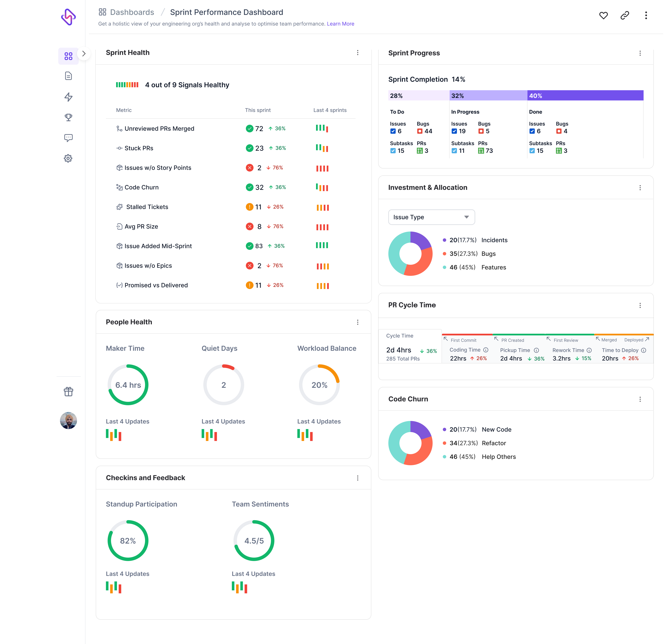Image resolution: width=664 pixels, height=644 pixels.
Task: Open Sprint Health card options menu
Action: coord(358,53)
